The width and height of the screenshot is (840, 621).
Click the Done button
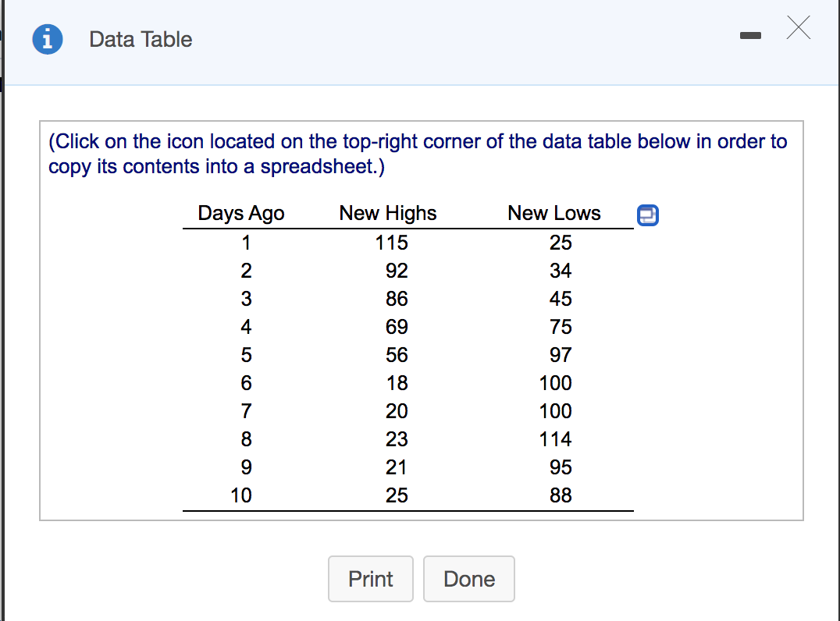pyautogui.click(x=468, y=579)
